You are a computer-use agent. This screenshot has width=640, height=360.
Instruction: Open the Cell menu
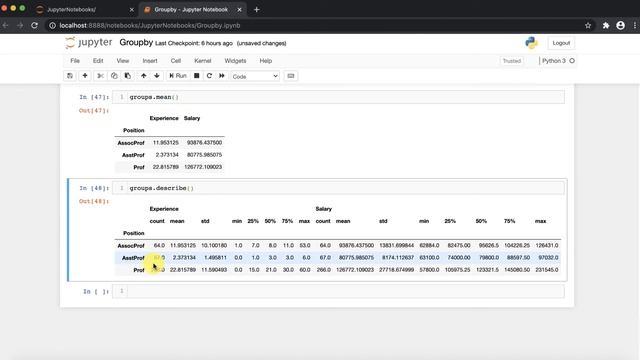[176, 61]
